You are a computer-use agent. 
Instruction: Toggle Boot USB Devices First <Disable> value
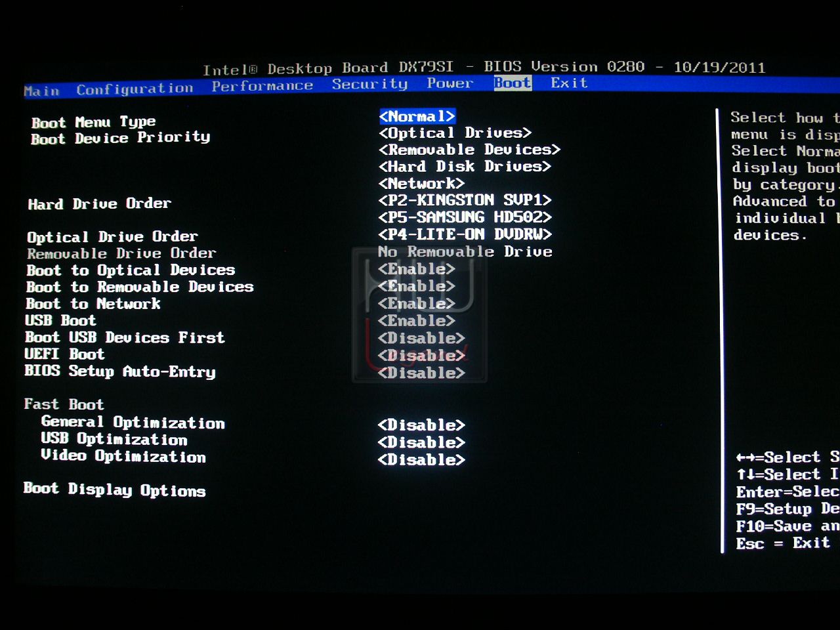point(421,338)
